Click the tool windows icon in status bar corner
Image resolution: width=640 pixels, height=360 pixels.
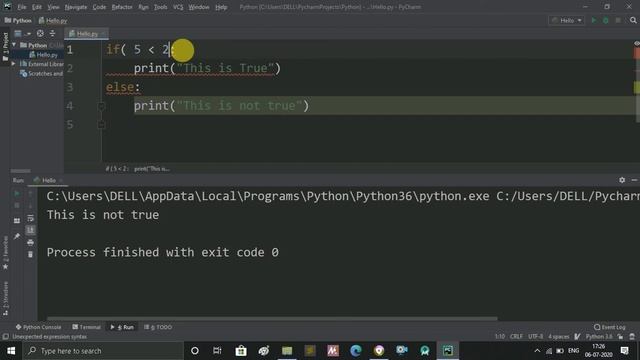5,337
